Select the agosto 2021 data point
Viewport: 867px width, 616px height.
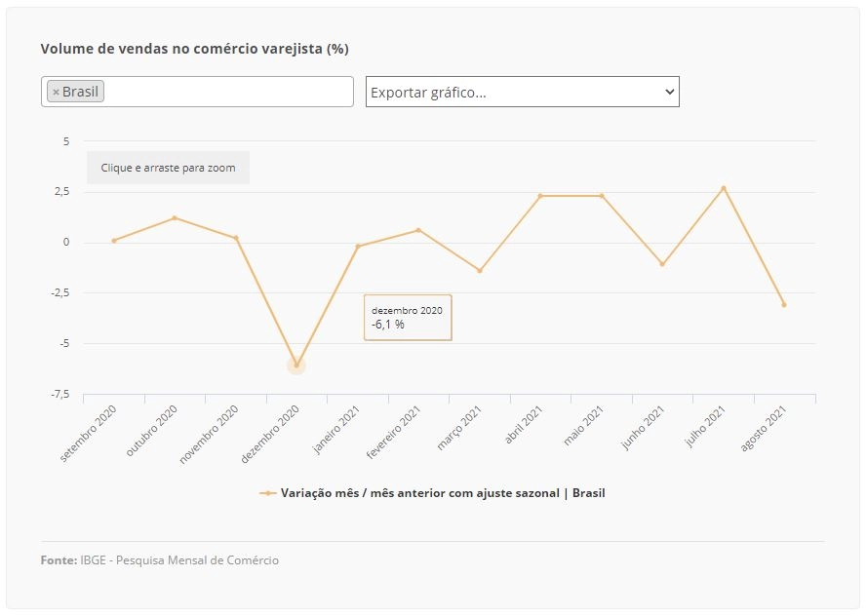point(784,304)
